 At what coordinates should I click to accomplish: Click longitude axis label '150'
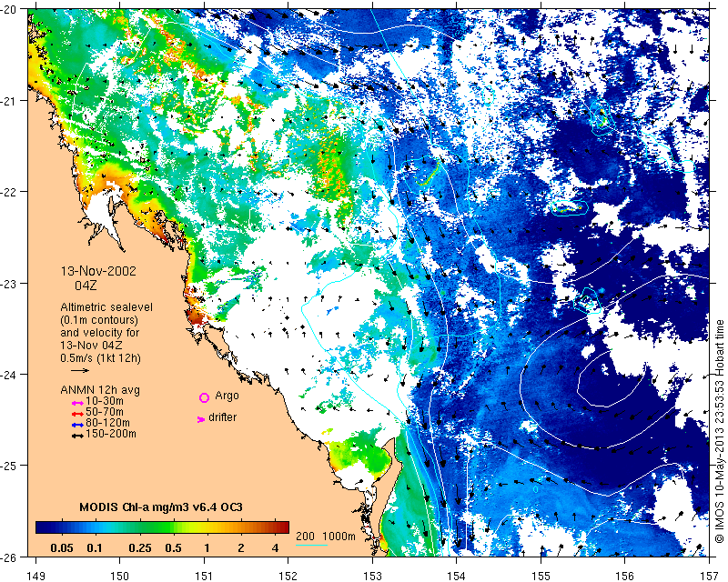click(120, 576)
